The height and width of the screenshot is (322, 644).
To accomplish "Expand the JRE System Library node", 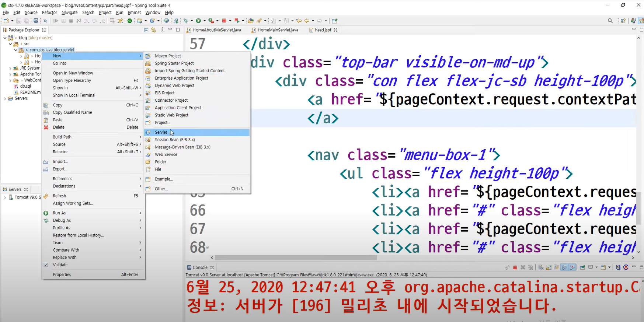I will 10,68.
